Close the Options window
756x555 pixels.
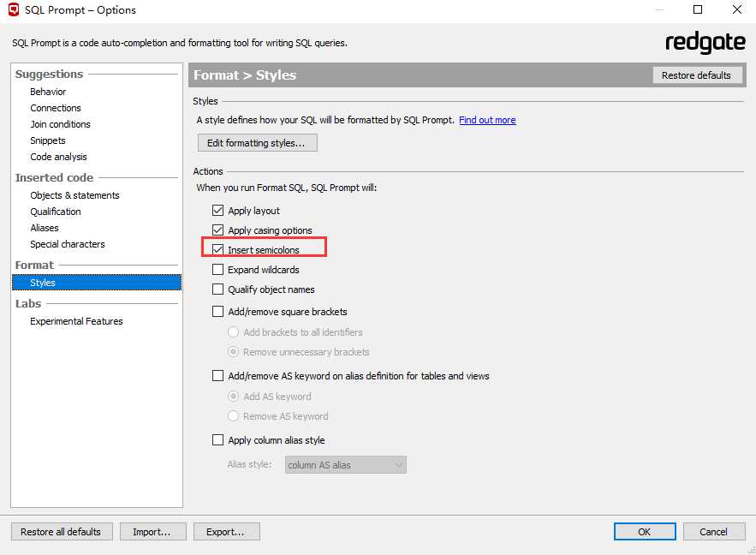click(x=736, y=9)
